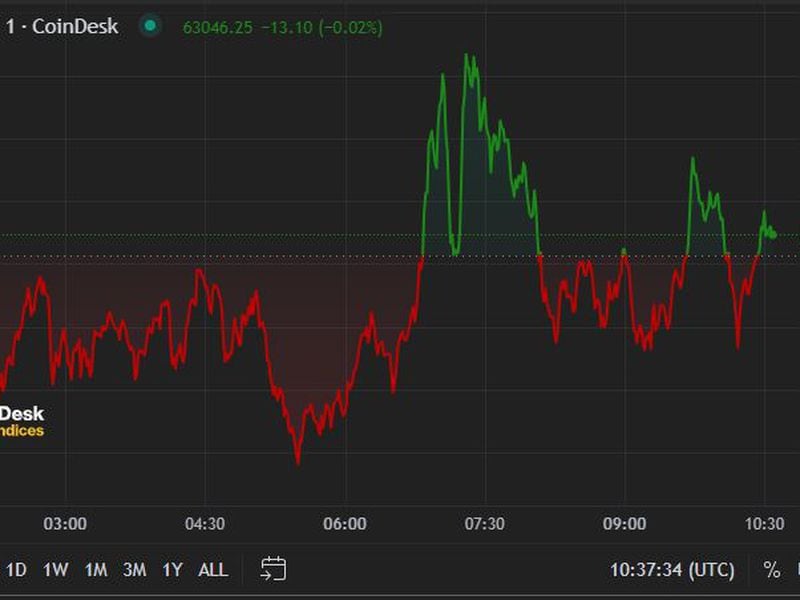
Task: Click the -13.10 (-0.02%) change value
Action: (x=319, y=27)
